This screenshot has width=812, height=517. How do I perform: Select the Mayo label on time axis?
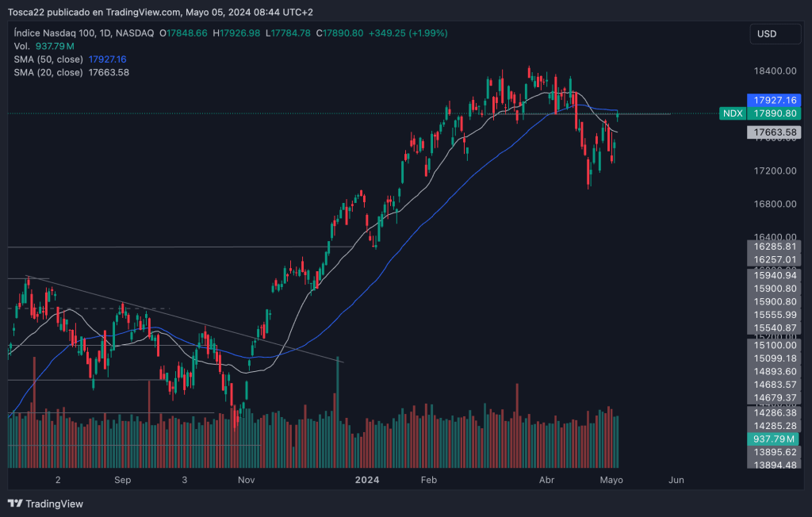coord(611,480)
